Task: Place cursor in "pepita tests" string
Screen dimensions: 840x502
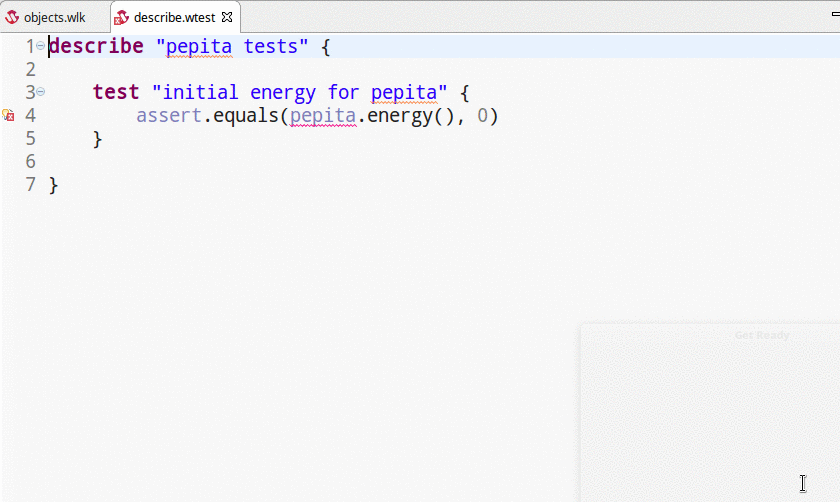Action: click(232, 46)
